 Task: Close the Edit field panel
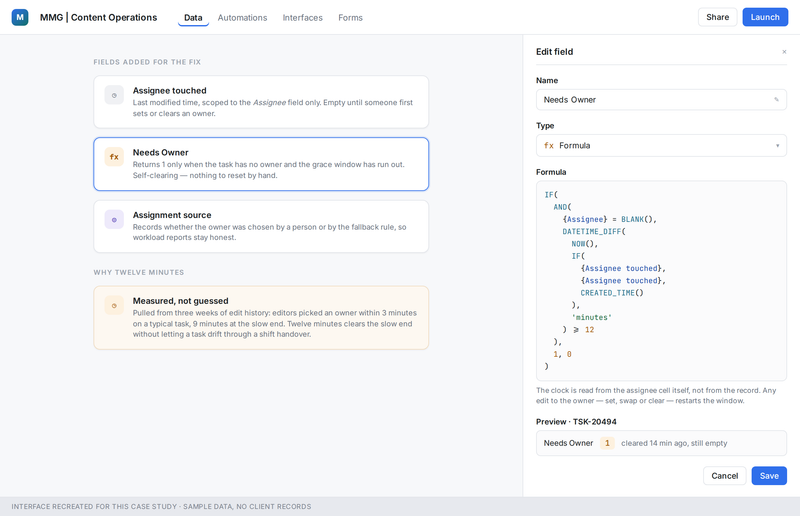[x=784, y=52]
